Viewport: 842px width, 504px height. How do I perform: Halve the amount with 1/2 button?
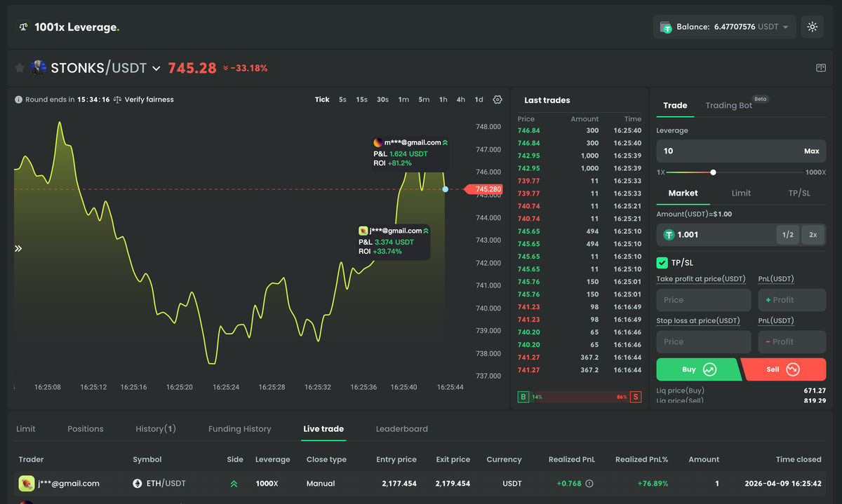click(x=788, y=235)
